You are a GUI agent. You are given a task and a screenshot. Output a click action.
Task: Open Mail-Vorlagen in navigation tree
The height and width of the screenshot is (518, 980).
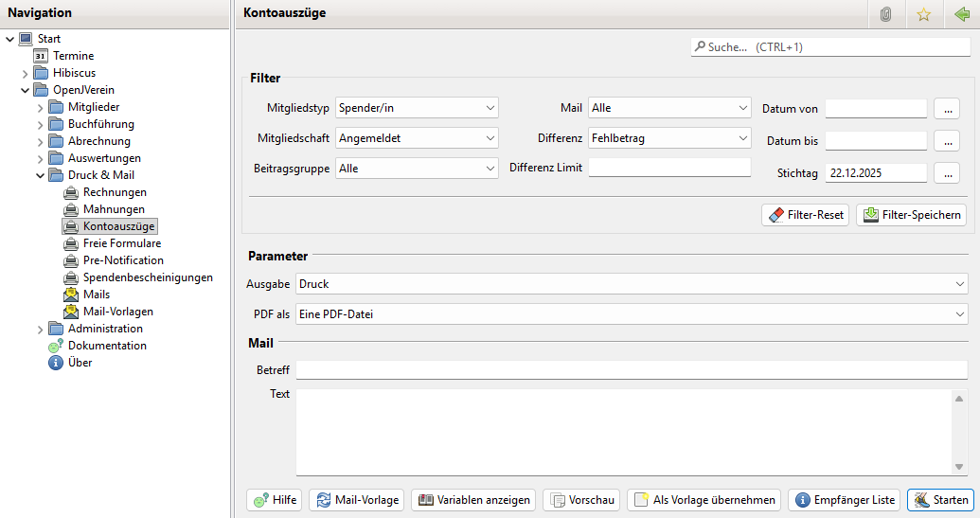pyautogui.click(x=117, y=312)
